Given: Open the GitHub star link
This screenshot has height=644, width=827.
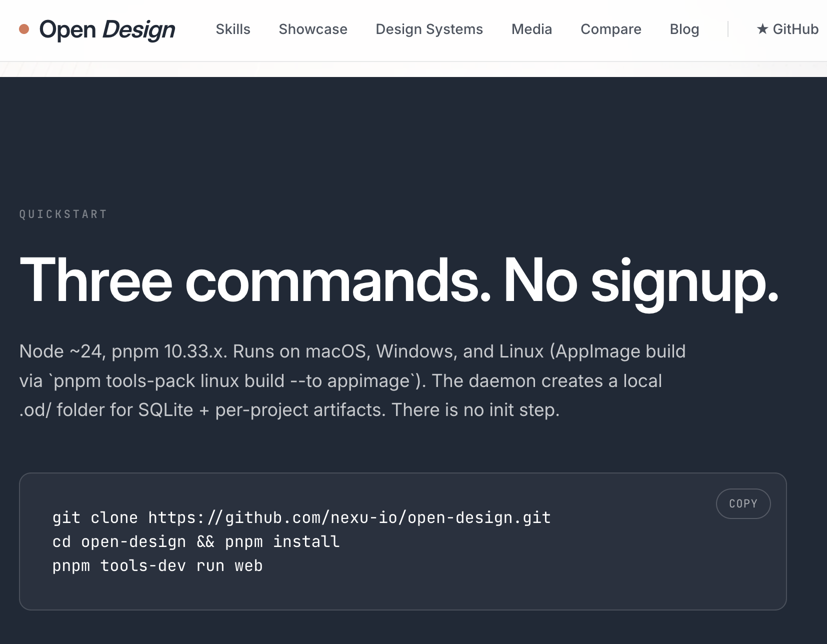Looking at the screenshot, I should click(787, 29).
